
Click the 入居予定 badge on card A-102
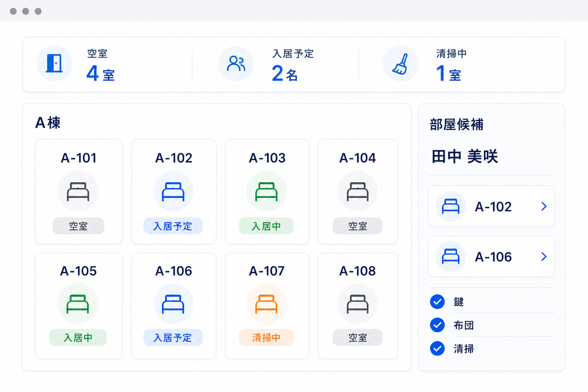coord(173,226)
